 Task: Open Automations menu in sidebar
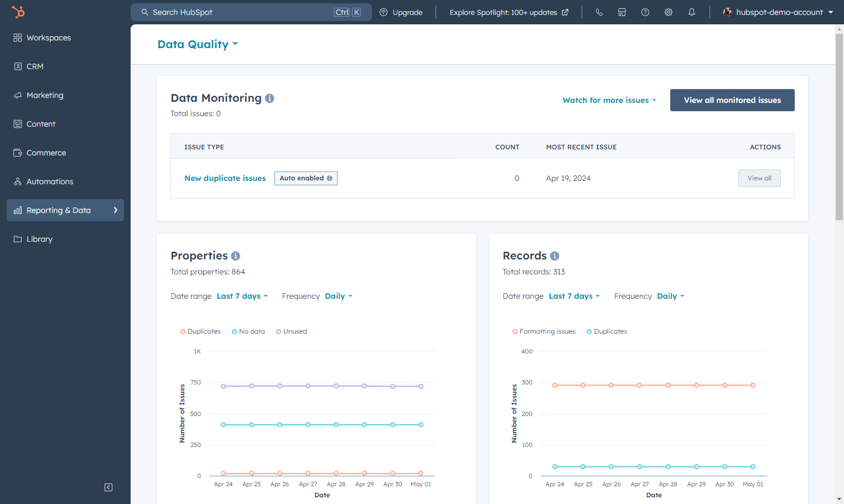pyautogui.click(x=65, y=181)
